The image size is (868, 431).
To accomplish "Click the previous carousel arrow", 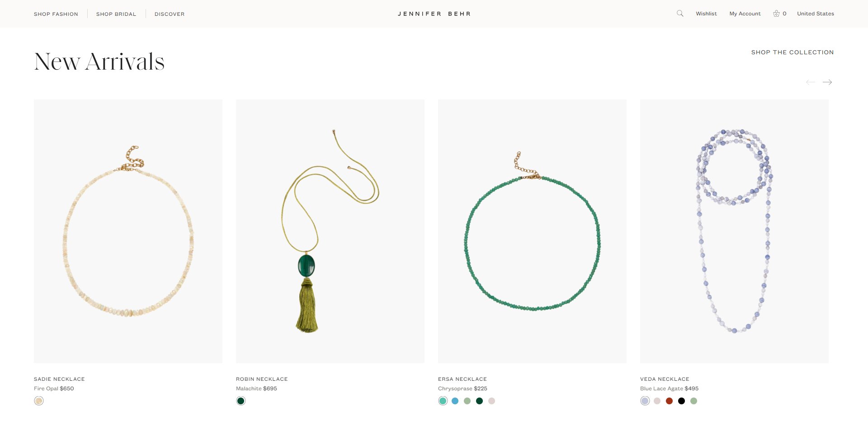I will click(811, 82).
